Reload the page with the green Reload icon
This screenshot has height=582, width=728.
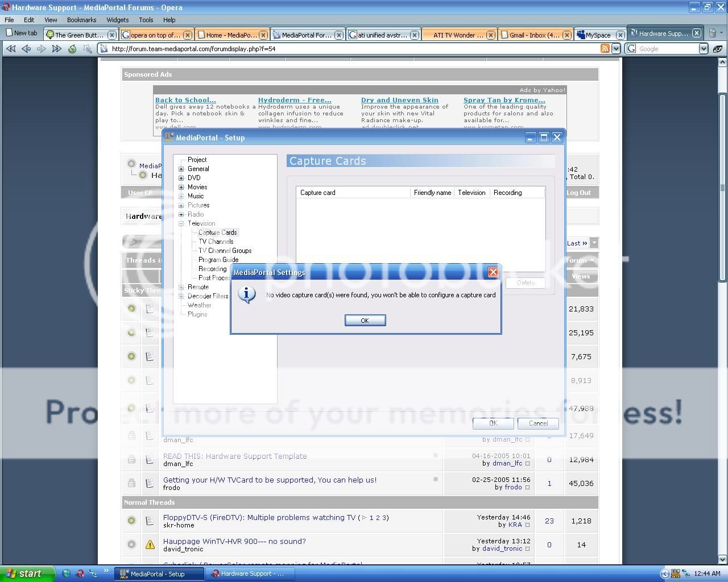pyautogui.click(x=72, y=49)
